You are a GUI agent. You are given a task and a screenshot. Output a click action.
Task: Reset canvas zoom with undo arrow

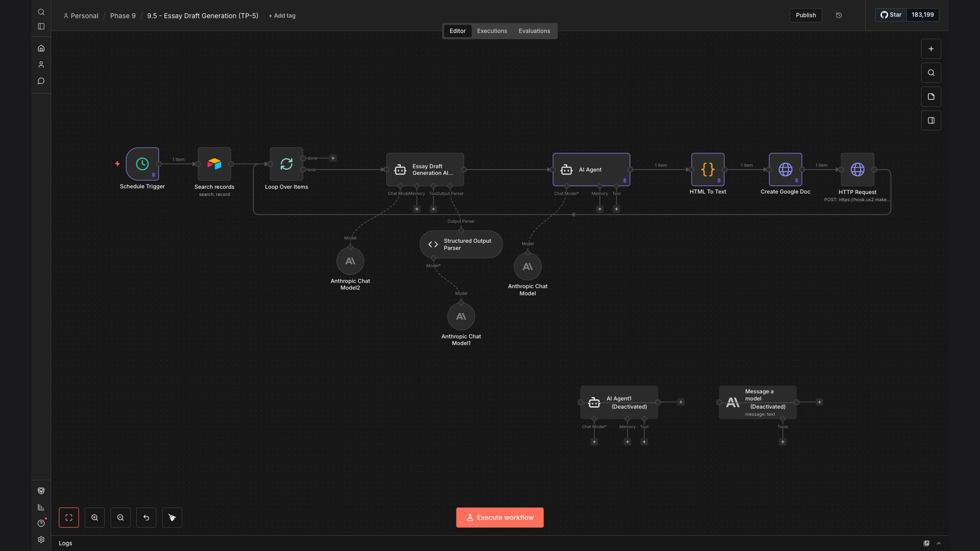146,517
